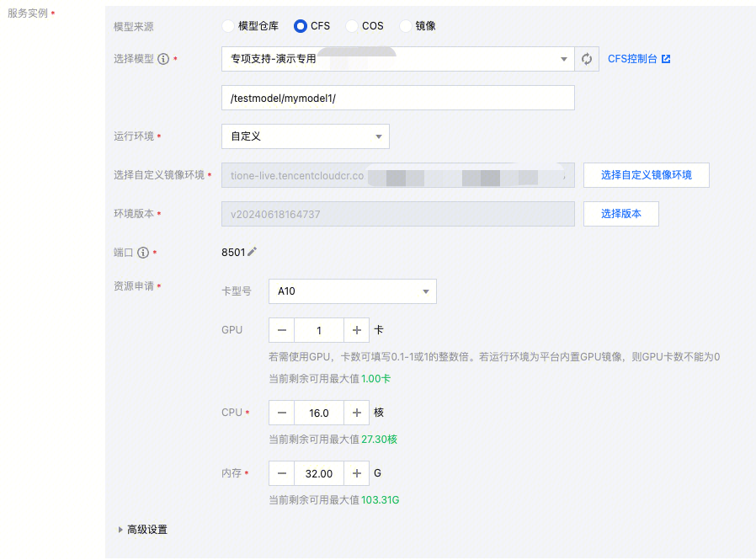Click the port number 8501 text
This screenshot has width=756, height=560.
(x=233, y=253)
